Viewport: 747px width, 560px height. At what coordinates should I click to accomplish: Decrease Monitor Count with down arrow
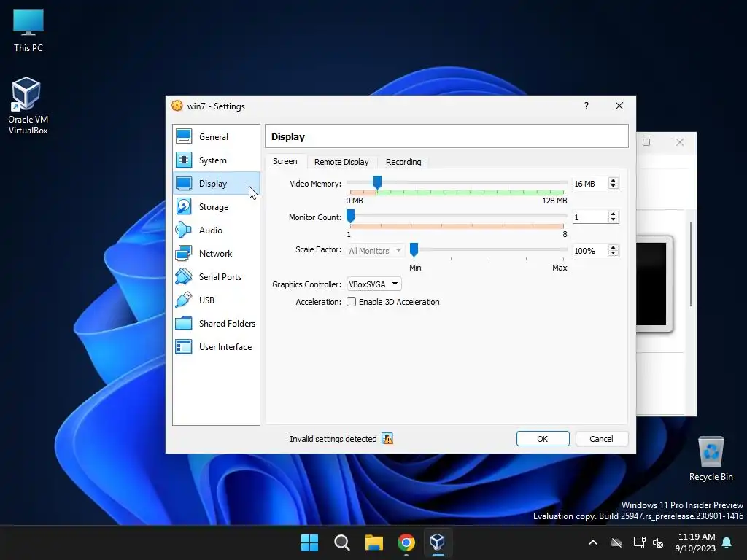(x=613, y=220)
